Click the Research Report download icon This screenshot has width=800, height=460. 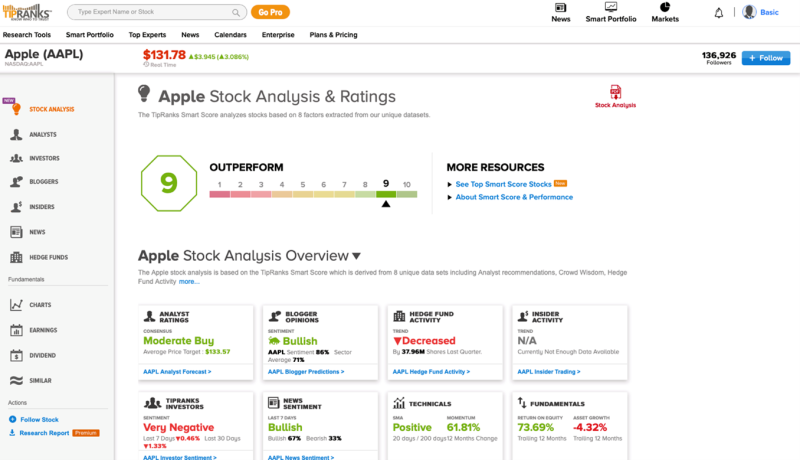[x=12, y=432]
